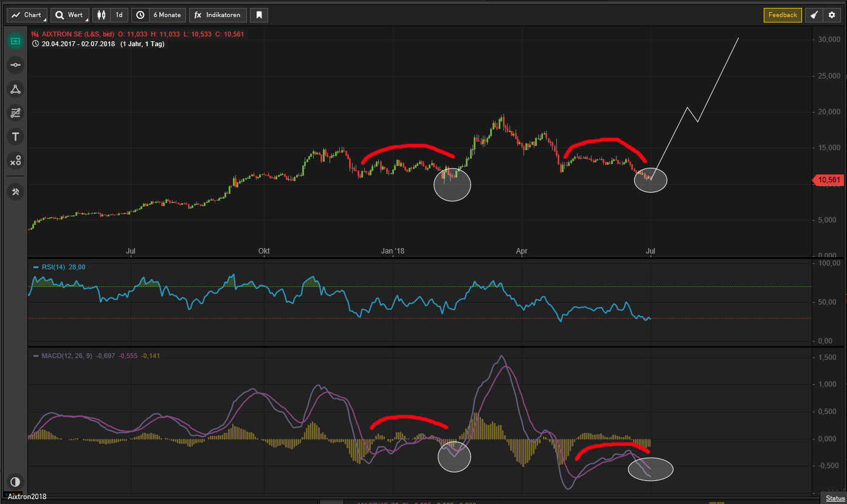847x504 pixels.
Task: Select the Fibonacci lines drawing tool
Action: (x=15, y=112)
